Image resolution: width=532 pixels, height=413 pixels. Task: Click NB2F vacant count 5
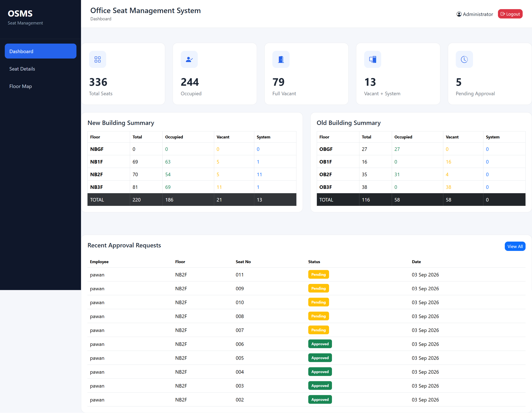pyautogui.click(x=218, y=175)
